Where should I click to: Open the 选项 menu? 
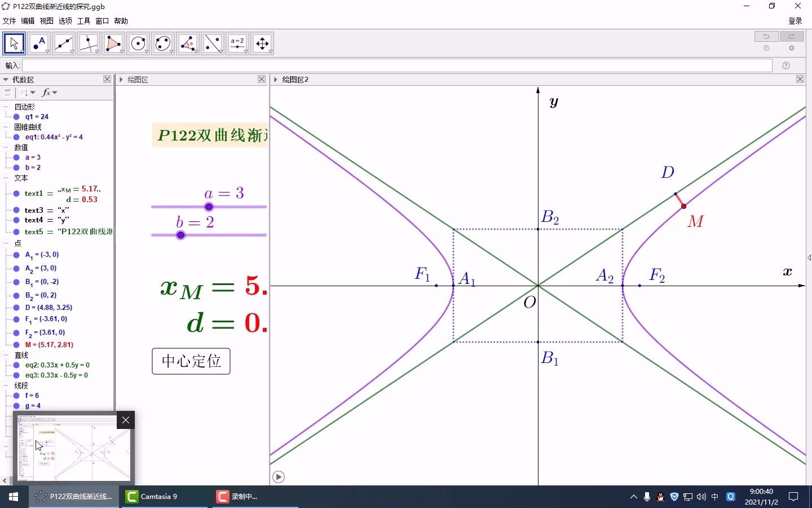pos(65,21)
